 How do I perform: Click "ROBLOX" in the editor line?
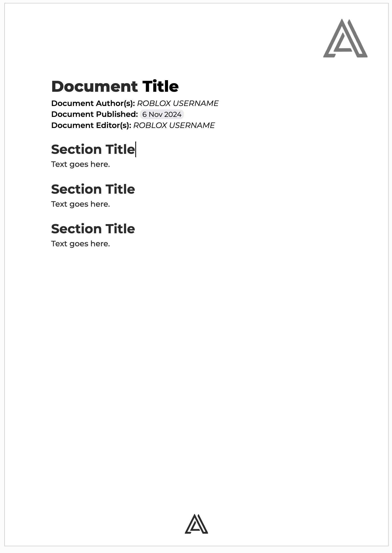[150, 125]
